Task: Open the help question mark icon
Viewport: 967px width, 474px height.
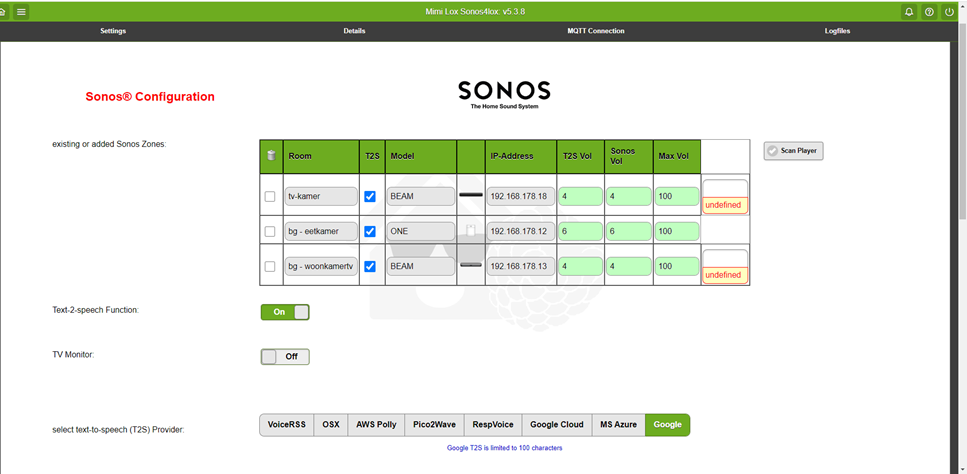Action: coord(929,11)
